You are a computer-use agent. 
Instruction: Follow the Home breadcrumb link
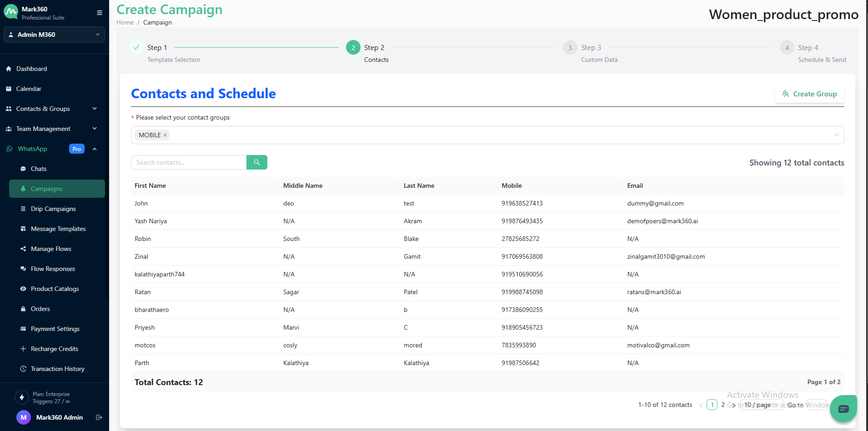(x=125, y=22)
